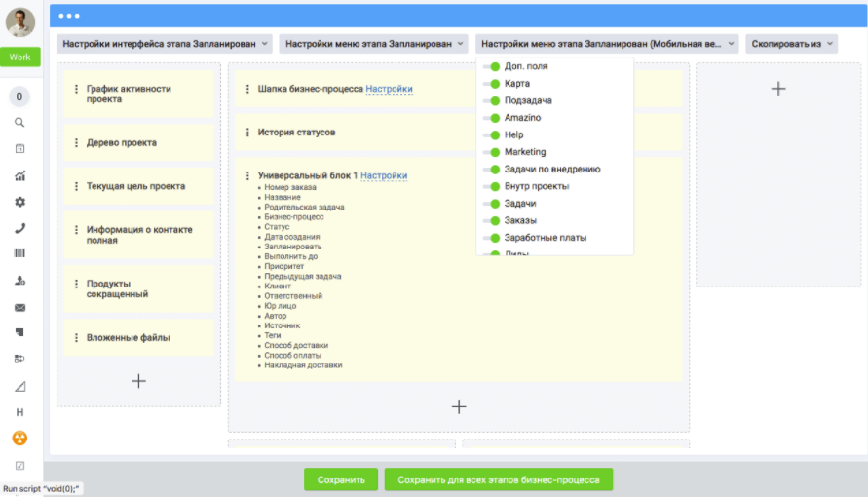Open Настройки интерфейса этапа Запланирован dropdown
This screenshot has width=868, height=497.
165,44
